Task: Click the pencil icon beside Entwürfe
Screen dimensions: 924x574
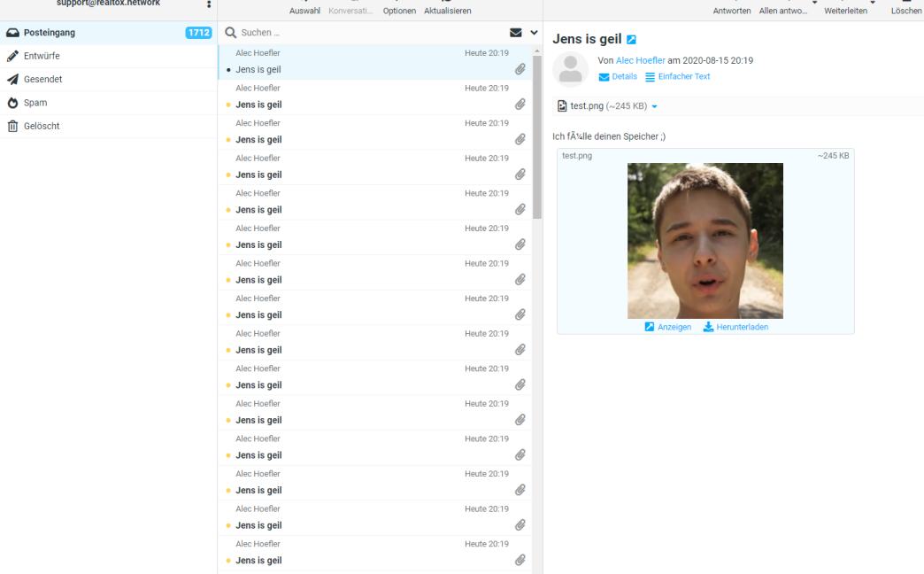Action: click(x=12, y=56)
